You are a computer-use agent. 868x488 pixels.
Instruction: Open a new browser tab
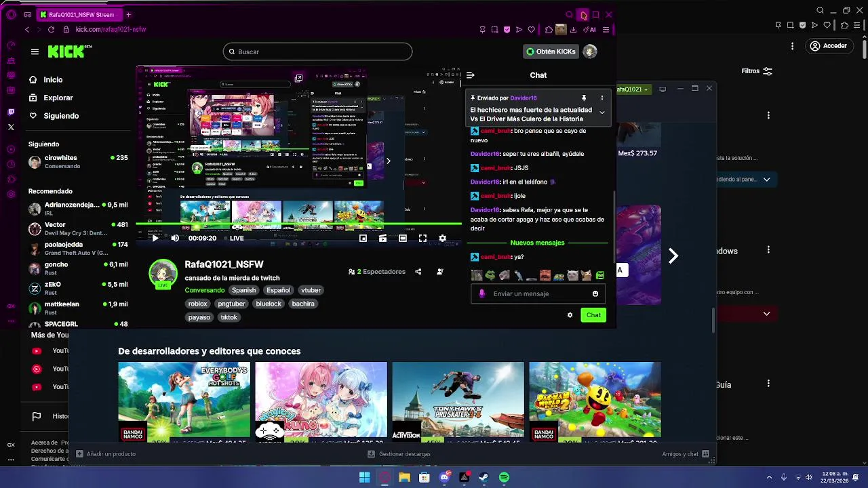(x=128, y=14)
